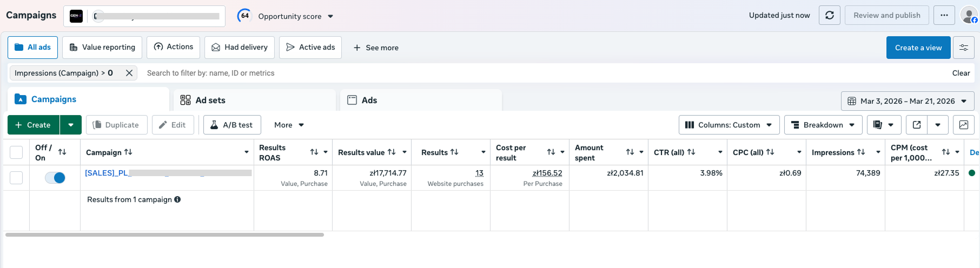The image size is (980, 268).
Task: Click the user profile avatar
Action: 968,15
